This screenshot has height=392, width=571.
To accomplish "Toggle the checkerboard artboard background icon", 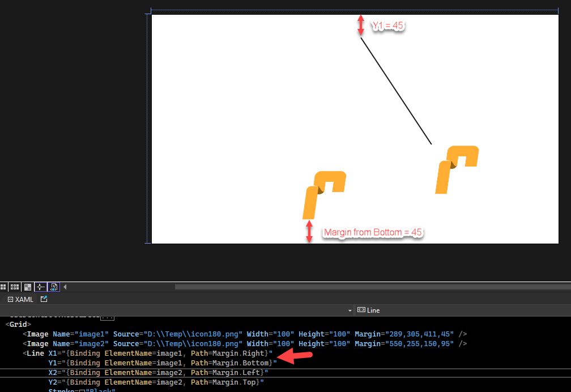I will click(x=28, y=287).
